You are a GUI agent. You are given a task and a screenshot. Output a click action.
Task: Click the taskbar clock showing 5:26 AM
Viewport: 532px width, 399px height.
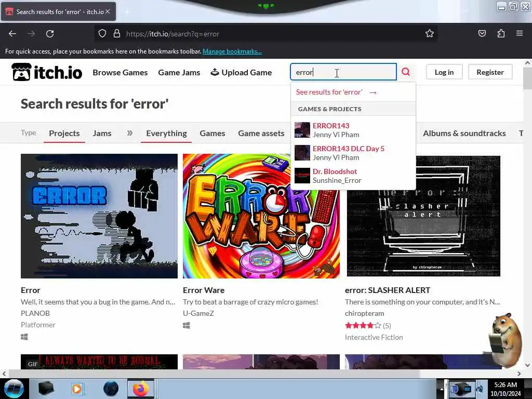point(506,389)
